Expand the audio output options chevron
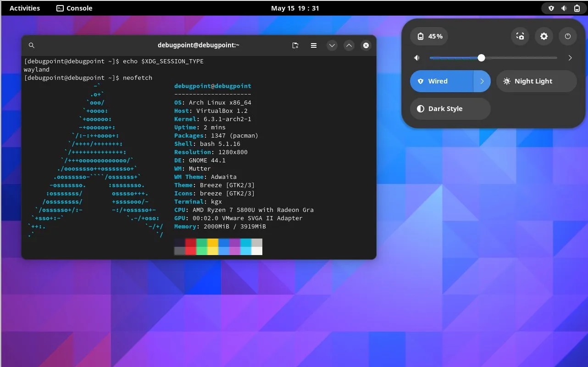 tap(570, 58)
